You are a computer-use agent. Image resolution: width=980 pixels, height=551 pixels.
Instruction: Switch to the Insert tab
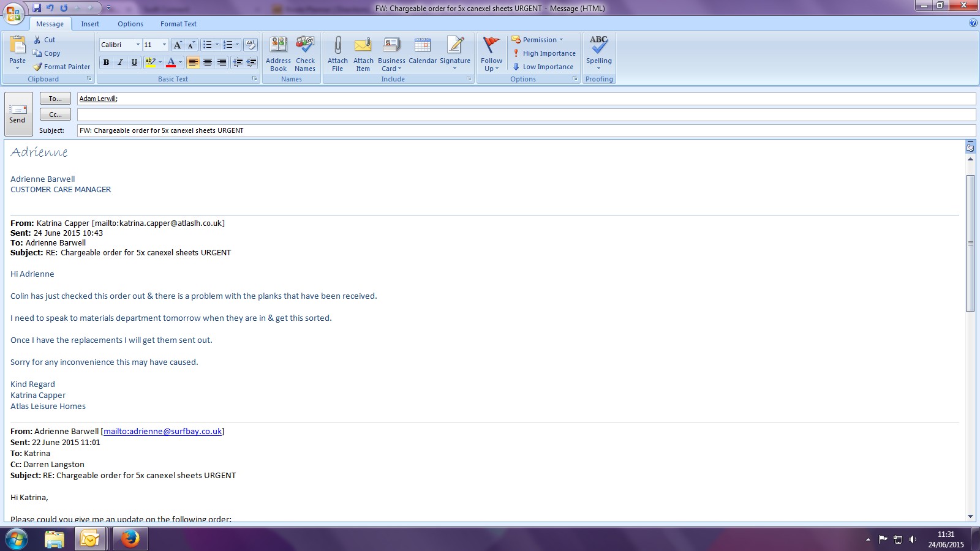90,24
